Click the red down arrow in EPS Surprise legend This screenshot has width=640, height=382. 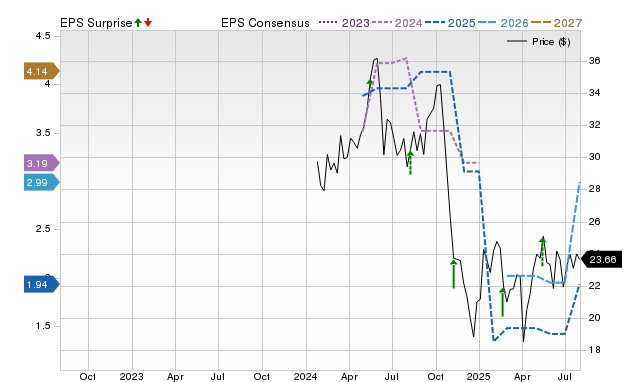pos(148,22)
